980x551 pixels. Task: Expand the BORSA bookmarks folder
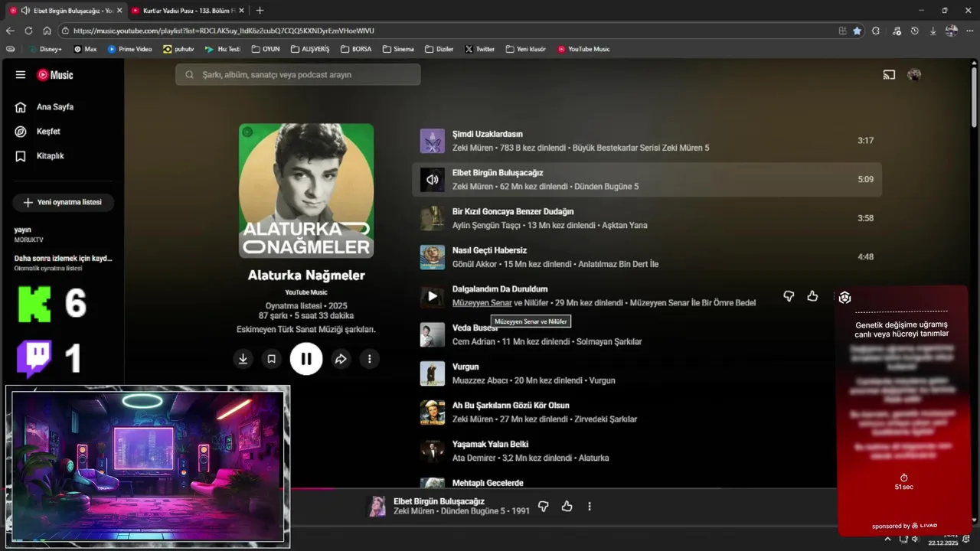[356, 49]
